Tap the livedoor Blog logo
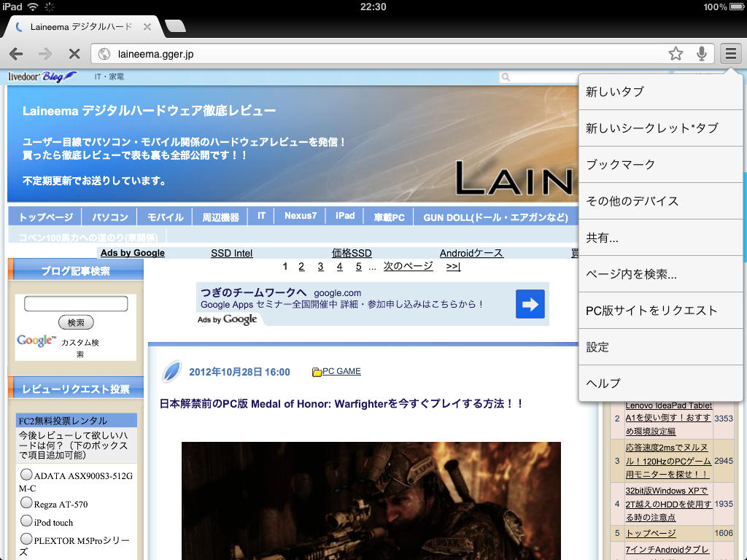The width and height of the screenshot is (747, 560). point(42,77)
